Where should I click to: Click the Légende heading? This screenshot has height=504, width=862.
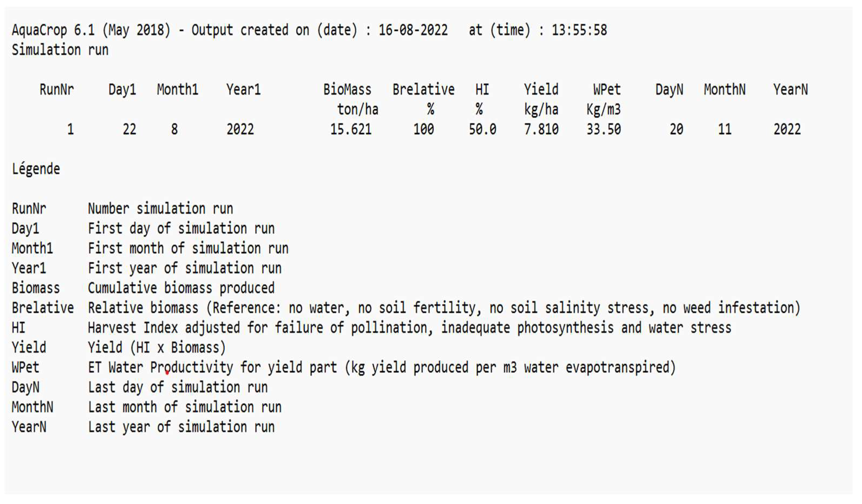36,169
